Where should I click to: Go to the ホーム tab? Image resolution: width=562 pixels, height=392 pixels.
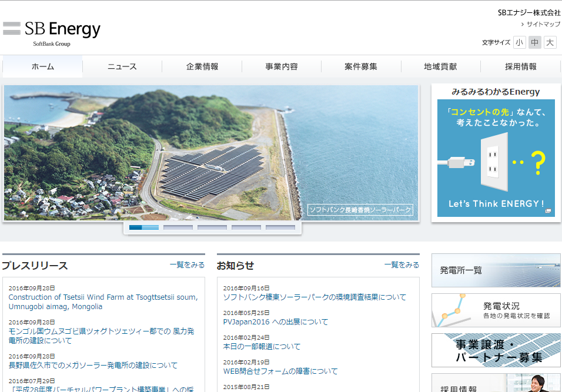coord(43,66)
